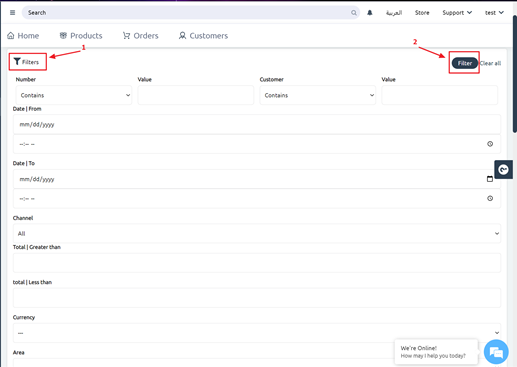Click the Date To time field

(257, 198)
